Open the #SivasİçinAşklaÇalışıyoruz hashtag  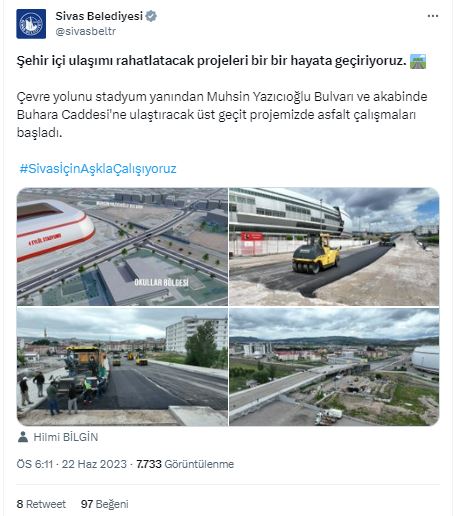tap(98, 169)
